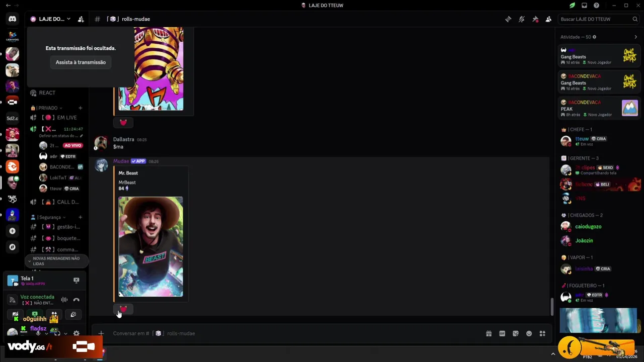The image size is (644, 362).
Task: Toggle noise suppression waveform icon
Action: [x=64, y=300]
